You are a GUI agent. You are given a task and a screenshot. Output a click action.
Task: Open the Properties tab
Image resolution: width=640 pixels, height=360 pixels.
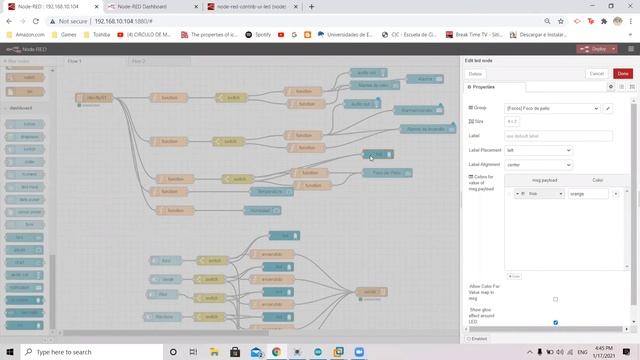tap(482, 87)
